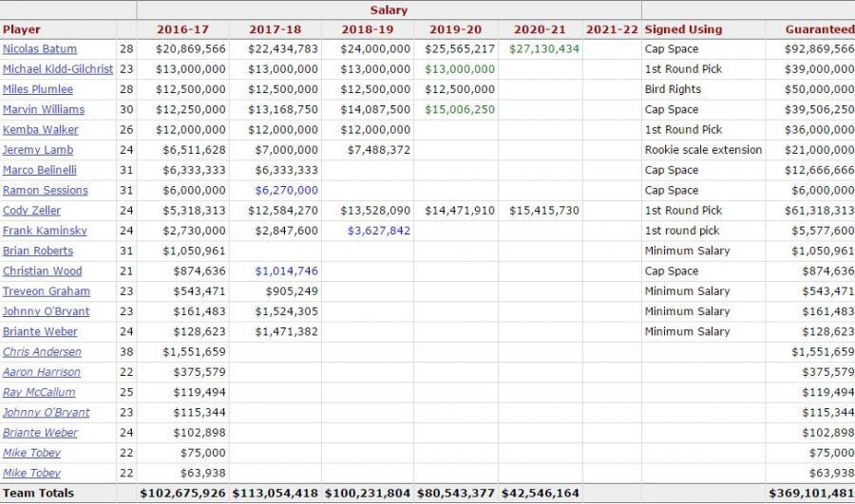Click the Guaranteed column header
Viewport: 855px width, 504px height.
tap(820, 29)
